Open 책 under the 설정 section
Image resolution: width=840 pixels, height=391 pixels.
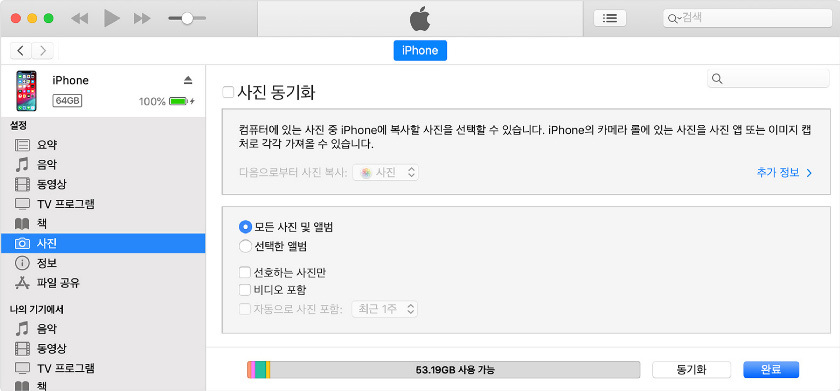click(x=103, y=223)
